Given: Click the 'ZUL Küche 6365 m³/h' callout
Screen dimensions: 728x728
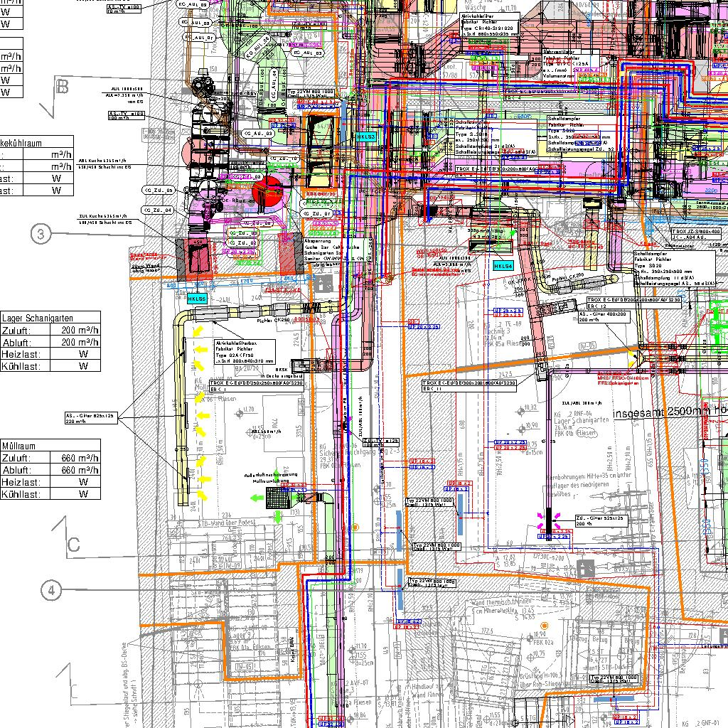Looking at the screenshot, I should pyautogui.click(x=105, y=219).
